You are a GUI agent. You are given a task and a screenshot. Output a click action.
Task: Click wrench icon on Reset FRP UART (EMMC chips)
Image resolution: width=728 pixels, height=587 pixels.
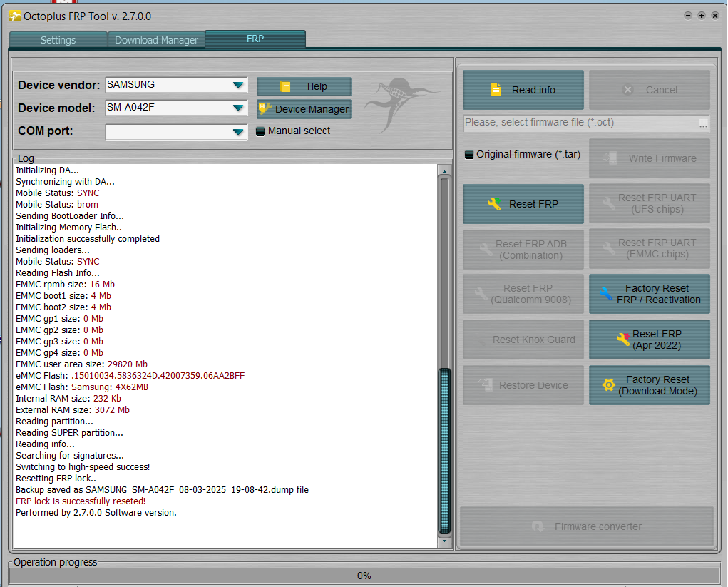click(x=608, y=248)
